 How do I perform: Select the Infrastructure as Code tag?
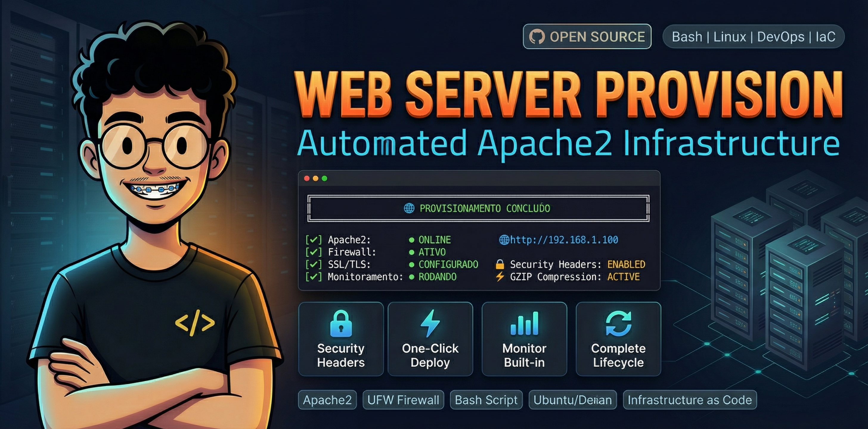[689, 400]
